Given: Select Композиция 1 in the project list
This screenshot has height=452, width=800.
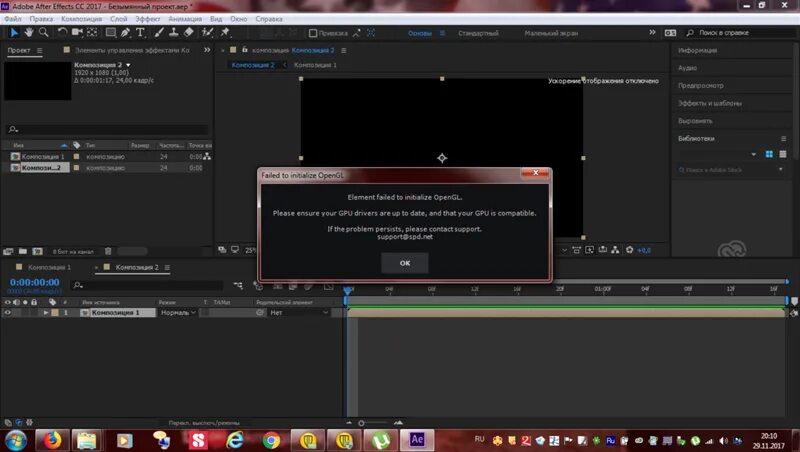Looking at the screenshot, I should coord(43,157).
